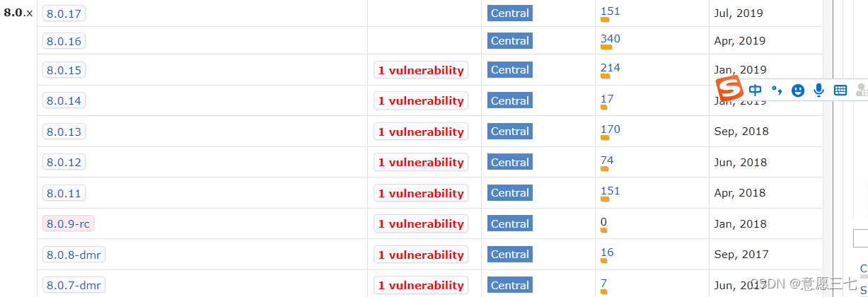The width and height of the screenshot is (868, 297).
Task: Click the microphone voice input icon
Action: click(819, 90)
